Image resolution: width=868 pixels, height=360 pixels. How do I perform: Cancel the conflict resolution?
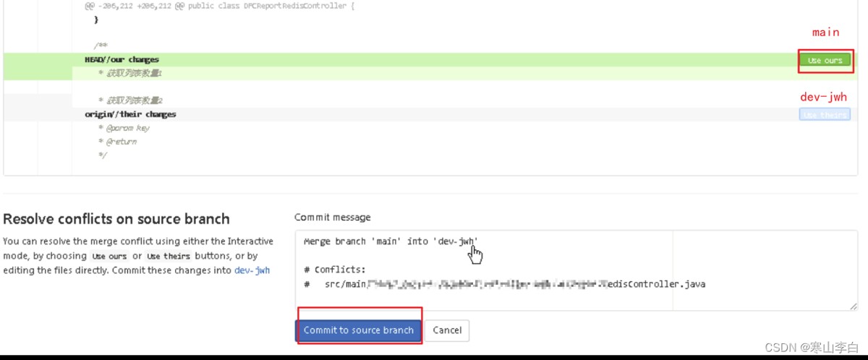[447, 330]
